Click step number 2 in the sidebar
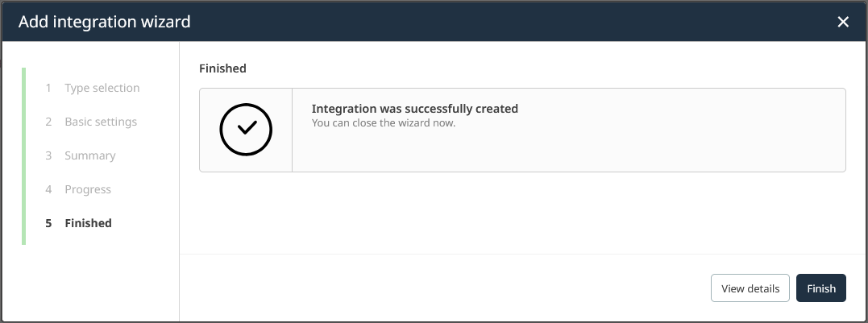This screenshot has width=868, height=323. [x=48, y=122]
